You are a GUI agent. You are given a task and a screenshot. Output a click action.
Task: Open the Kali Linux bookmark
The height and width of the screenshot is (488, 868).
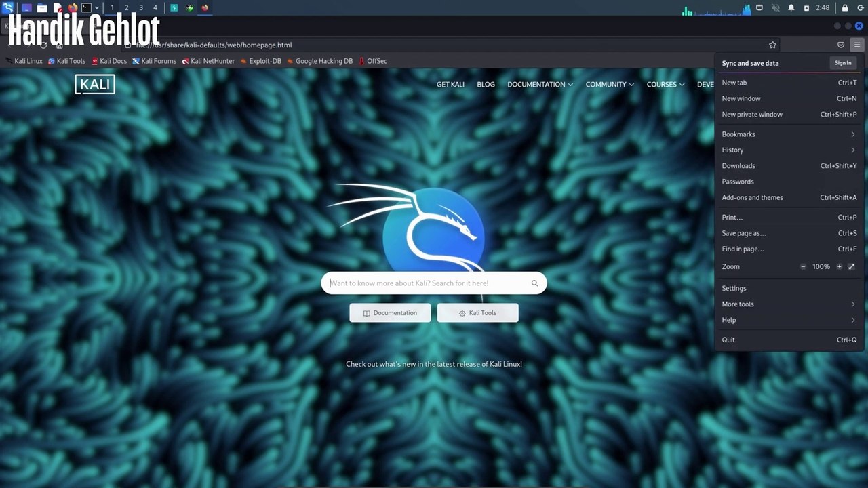[24, 61]
